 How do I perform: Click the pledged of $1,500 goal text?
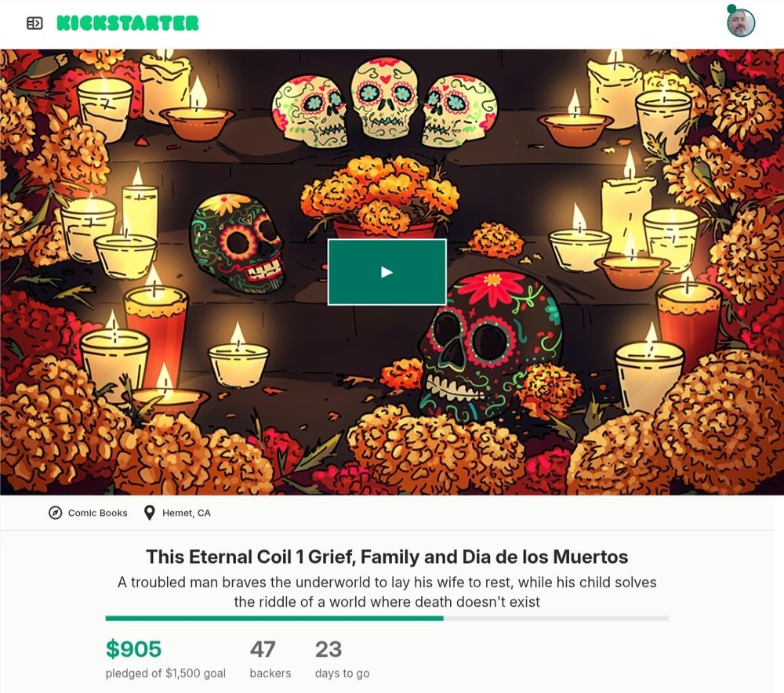point(165,673)
